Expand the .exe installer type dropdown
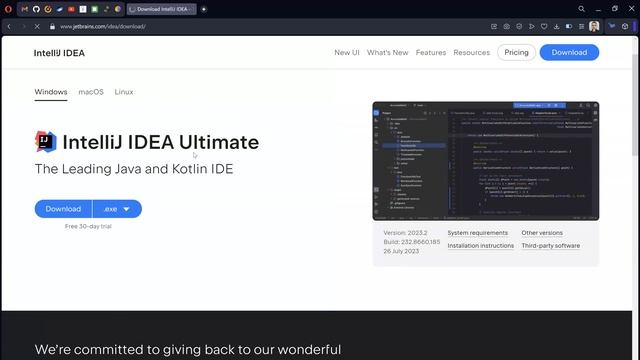 [x=117, y=209]
